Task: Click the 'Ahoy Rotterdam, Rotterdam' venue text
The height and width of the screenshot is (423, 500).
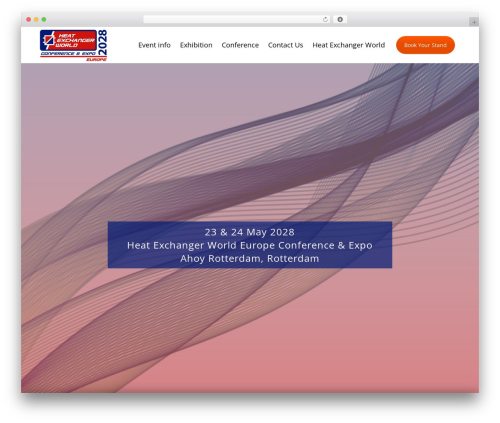Action: point(250,258)
